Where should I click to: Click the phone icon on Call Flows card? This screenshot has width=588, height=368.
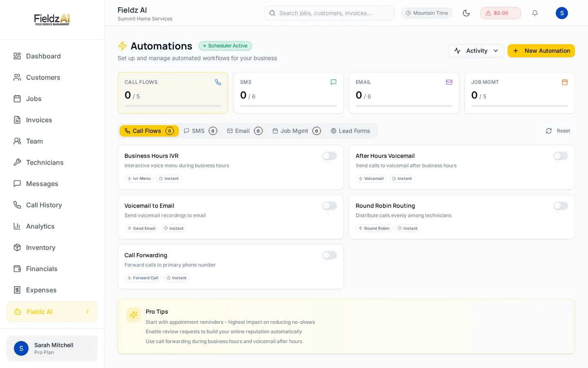pyautogui.click(x=218, y=82)
